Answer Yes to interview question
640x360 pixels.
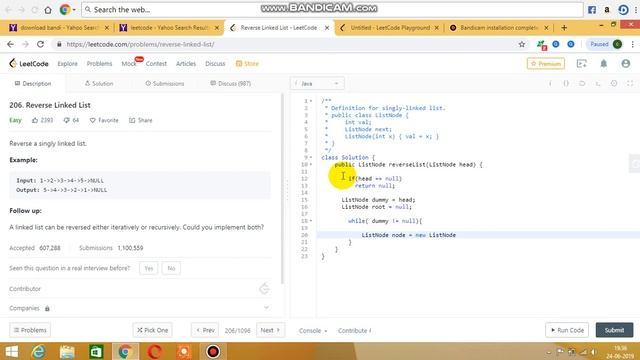pyautogui.click(x=149, y=268)
